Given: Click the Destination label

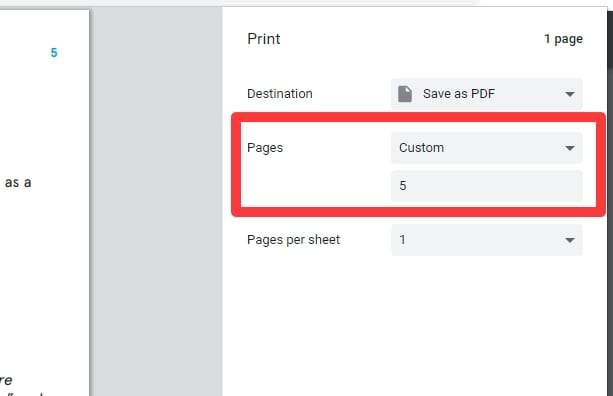Looking at the screenshot, I should [x=280, y=94].
